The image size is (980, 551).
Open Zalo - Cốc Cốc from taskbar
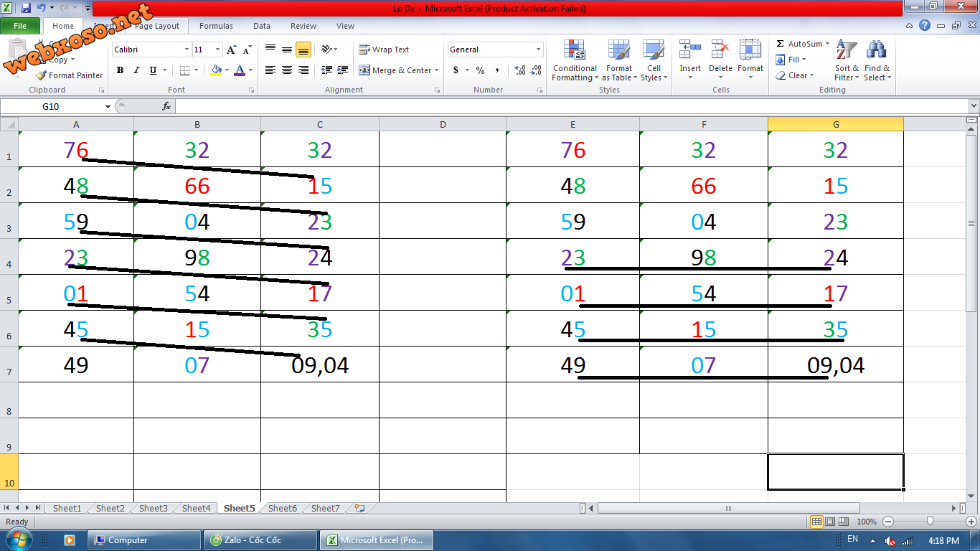261,540
